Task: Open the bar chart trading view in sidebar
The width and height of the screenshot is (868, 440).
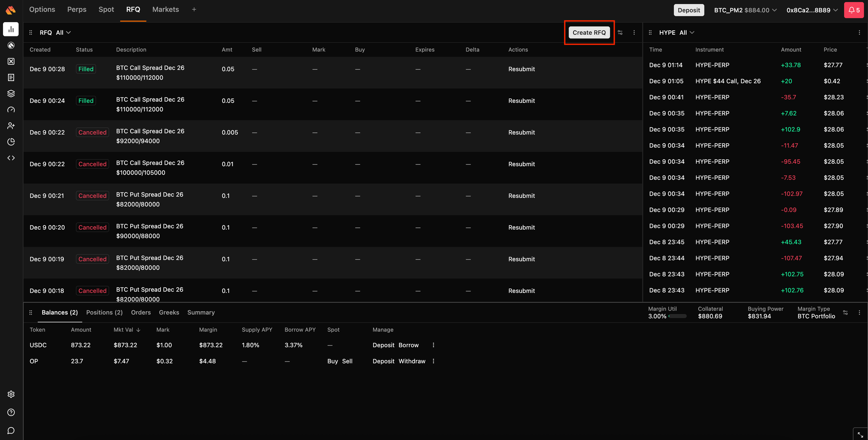Action: (11, 29)
